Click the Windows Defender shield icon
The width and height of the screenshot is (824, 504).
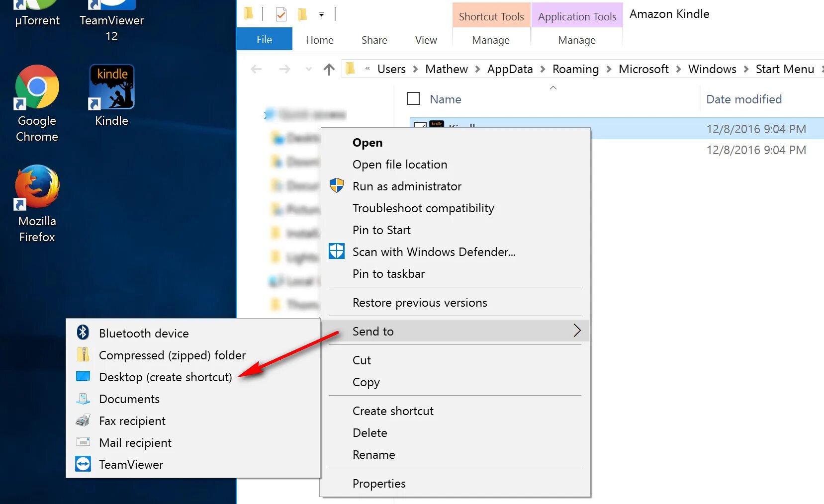[x=337, y=251]
